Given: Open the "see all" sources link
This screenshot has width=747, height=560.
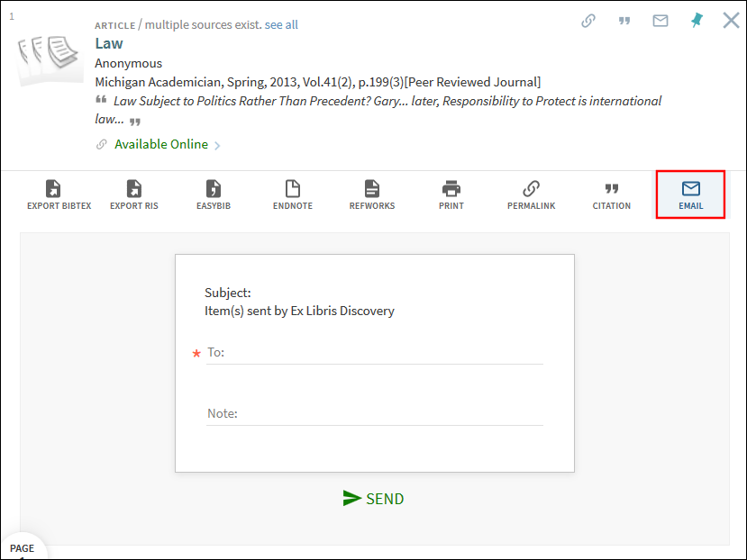Looking at the screenshot, I should click(x=281, y=24).
